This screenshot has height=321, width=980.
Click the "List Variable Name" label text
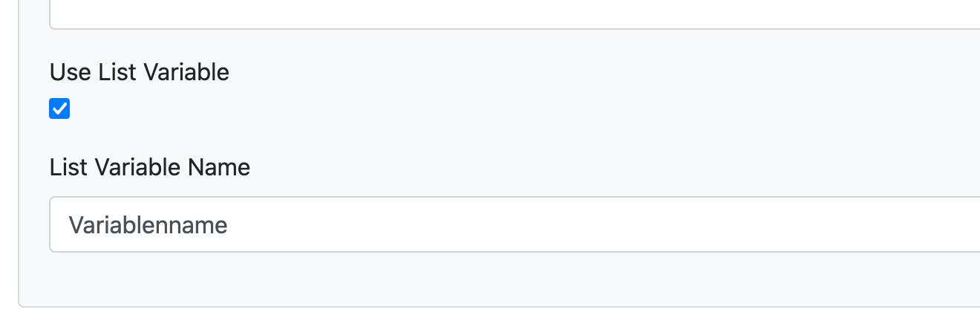pyautogui.click(x=150, y=167)
